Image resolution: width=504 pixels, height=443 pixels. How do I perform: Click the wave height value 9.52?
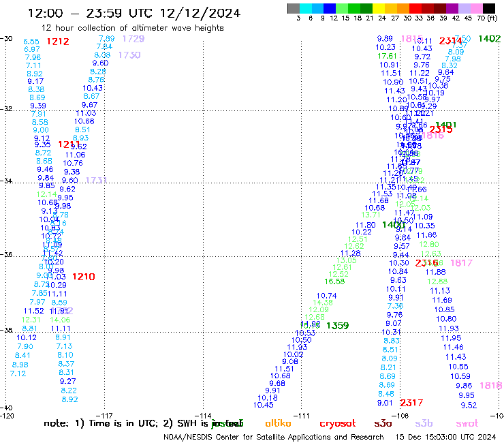(469, 406)
